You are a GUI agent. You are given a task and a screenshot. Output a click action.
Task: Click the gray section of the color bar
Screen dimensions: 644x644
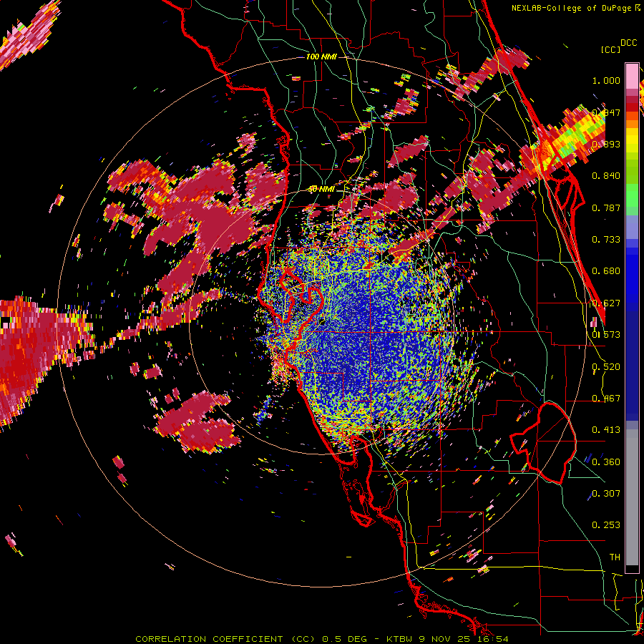point(632,497)
